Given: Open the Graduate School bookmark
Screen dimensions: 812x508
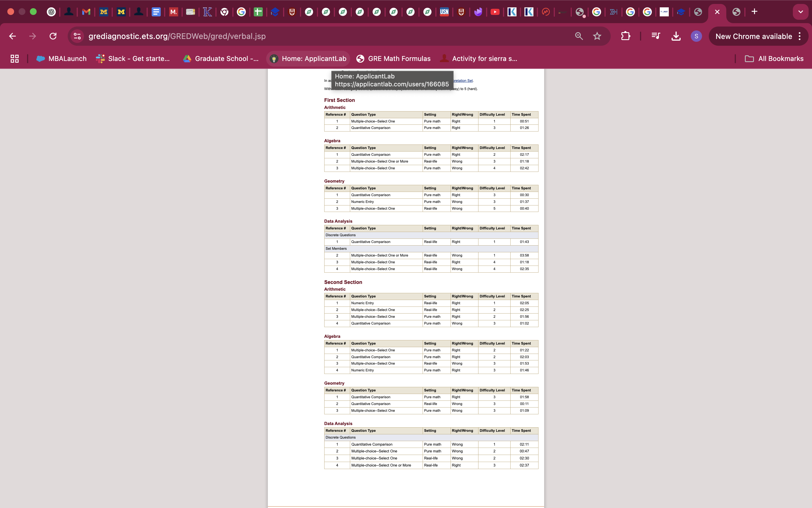Looking at the screenshot, I should (x=221, y=59).
